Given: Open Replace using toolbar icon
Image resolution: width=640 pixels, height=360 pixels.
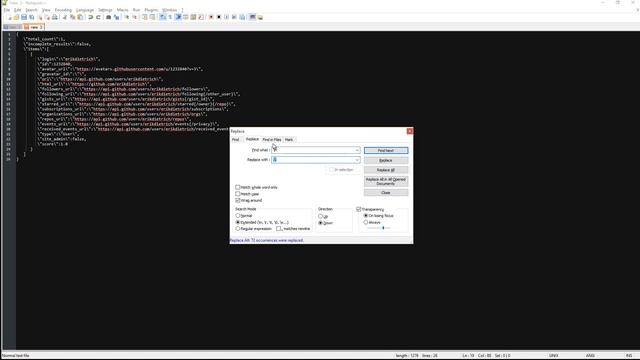Looking at the screenshot, I should tap(117, 17).
